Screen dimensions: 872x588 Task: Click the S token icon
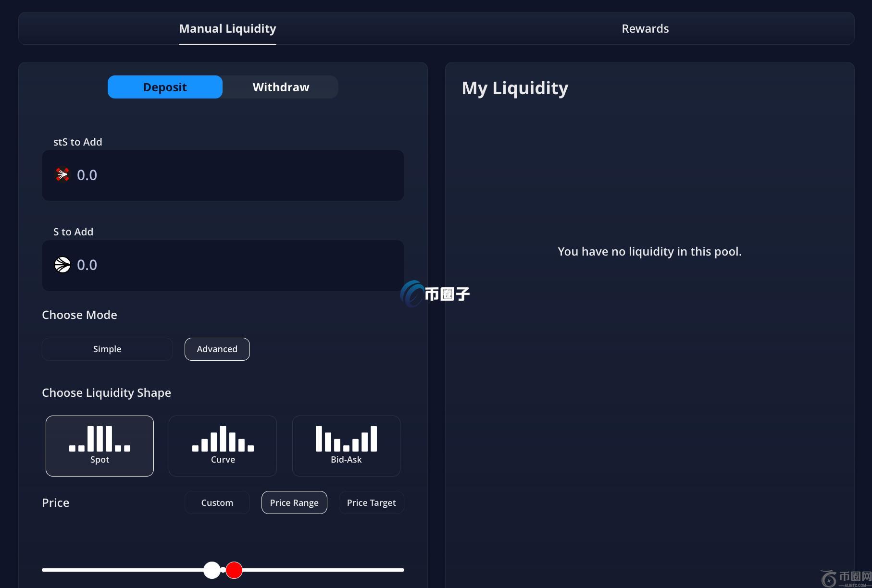[x=62, y=265]
